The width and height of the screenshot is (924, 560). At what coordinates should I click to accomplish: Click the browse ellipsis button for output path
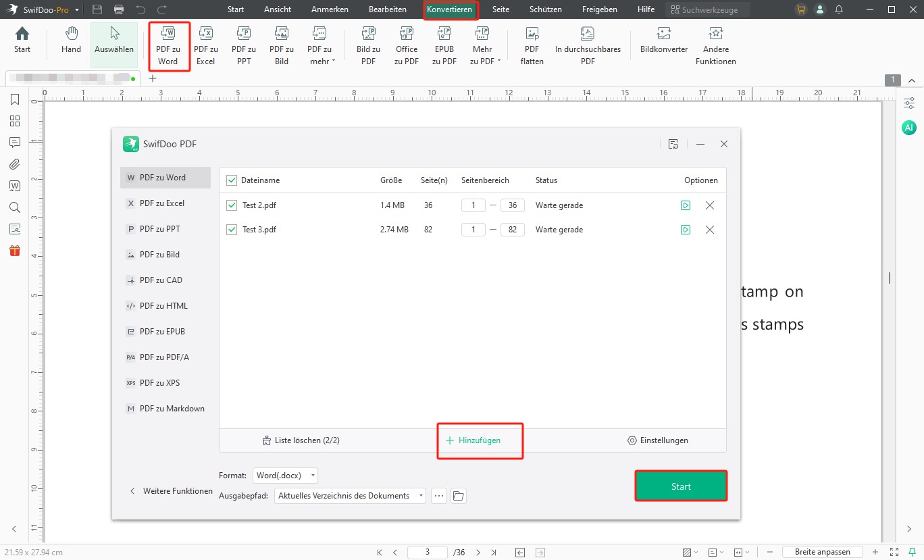(x=439, y=496)
